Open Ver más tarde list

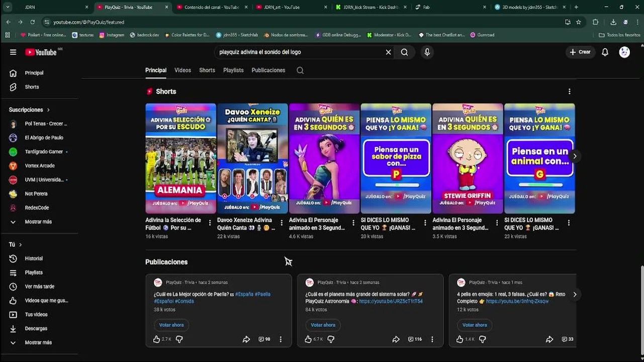[40, 287]
